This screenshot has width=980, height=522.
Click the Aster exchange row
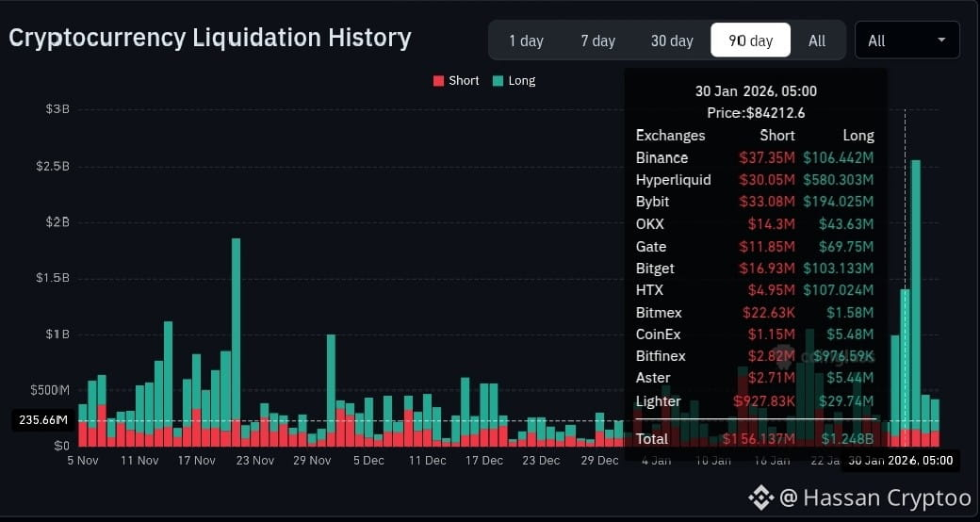coord(755,378)
